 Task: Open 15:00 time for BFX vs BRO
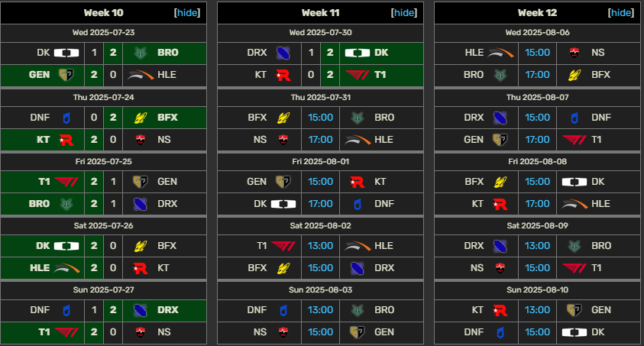click(x=320, y=118)
